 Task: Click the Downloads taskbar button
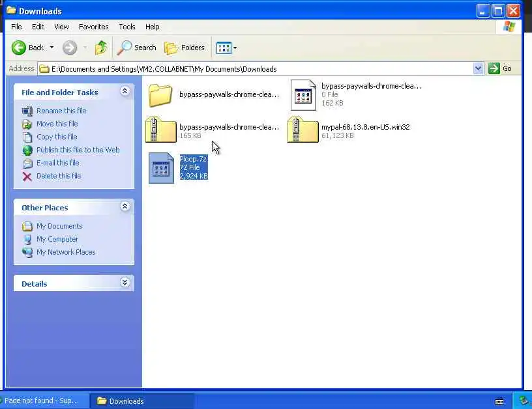coord(142,401)
